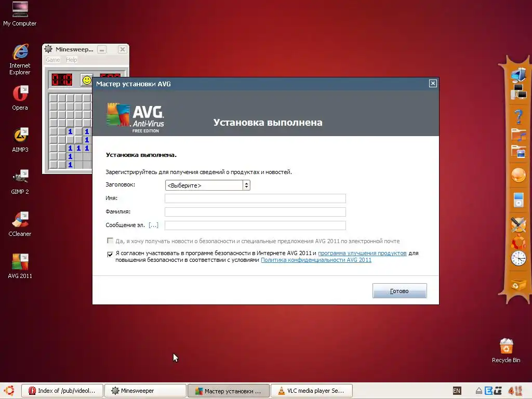Click the computer icon in side dock

tap(518, 75)
